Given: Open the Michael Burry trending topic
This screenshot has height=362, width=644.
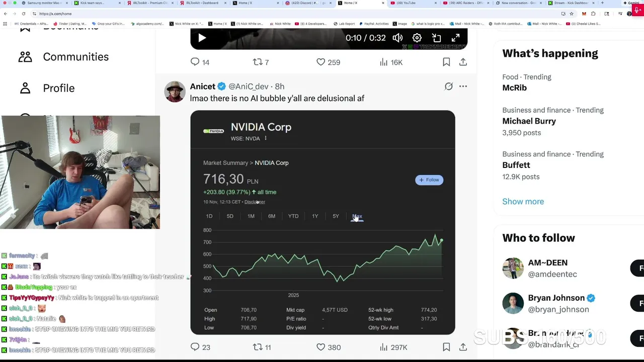Looking at the screenshot, I should coord(529,121).
